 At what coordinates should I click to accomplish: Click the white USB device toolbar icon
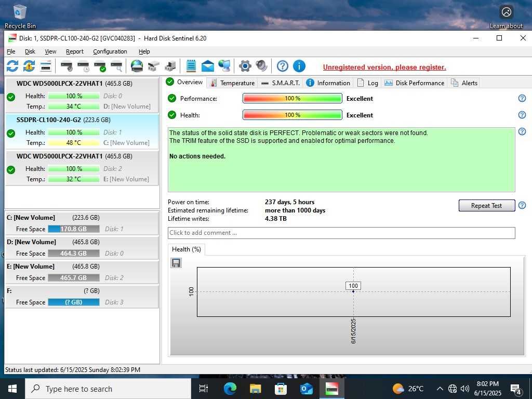153,66
